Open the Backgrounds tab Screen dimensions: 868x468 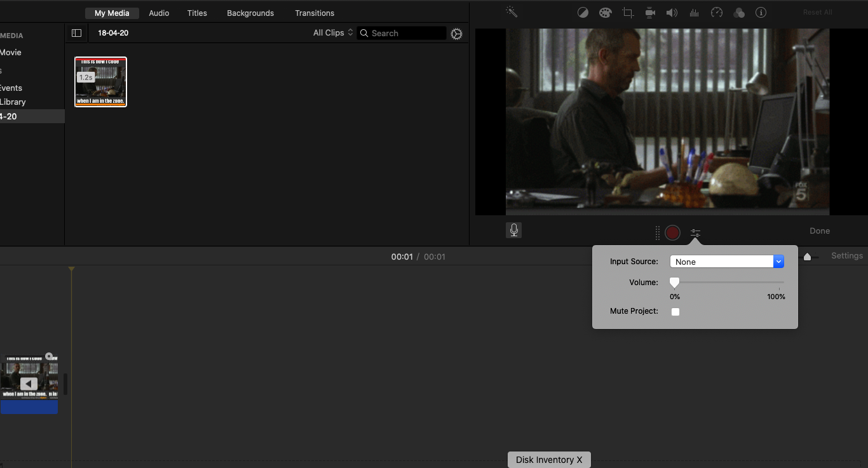coord(250,13)
